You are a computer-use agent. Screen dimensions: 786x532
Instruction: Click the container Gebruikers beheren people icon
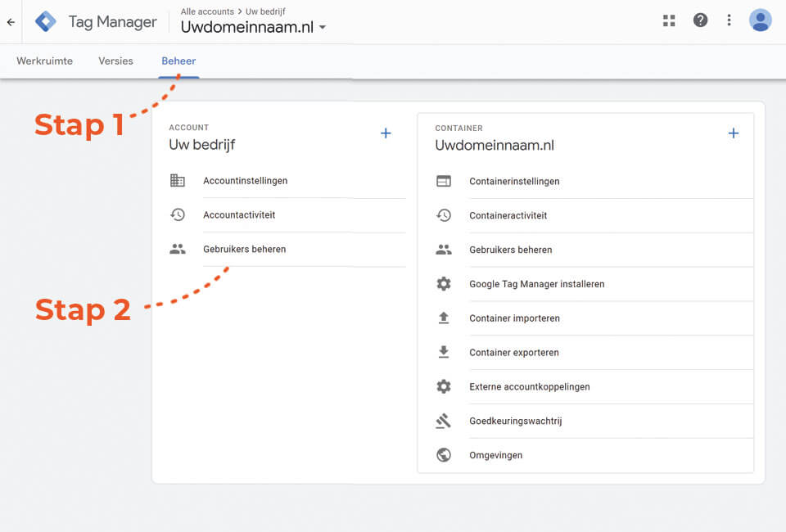(444, 250)
